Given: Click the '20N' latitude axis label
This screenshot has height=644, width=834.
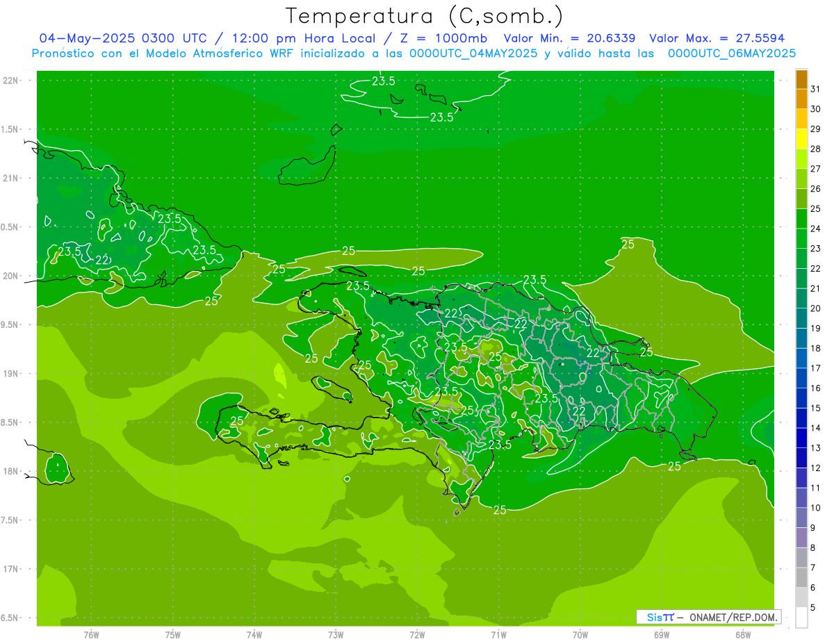Looking at the screenshot, I should pyautogui.click(x=10, y=276).
